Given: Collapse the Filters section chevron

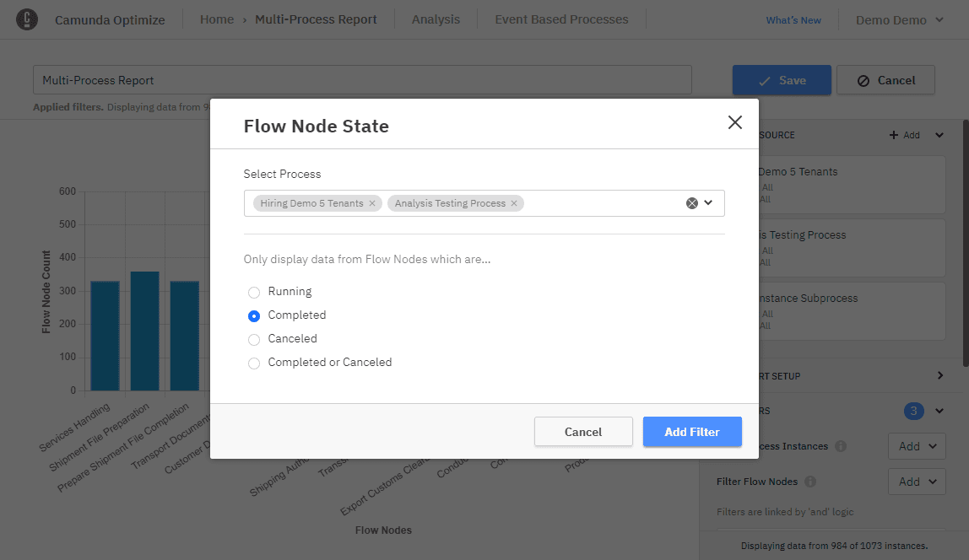Looking at the screenshot, I should click(x=939, y=411).
